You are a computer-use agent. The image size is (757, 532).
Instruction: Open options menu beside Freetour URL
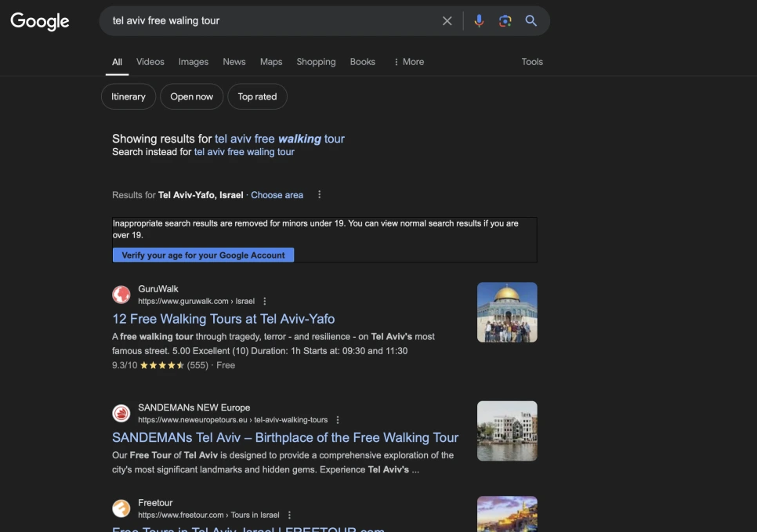pos(289,515)
